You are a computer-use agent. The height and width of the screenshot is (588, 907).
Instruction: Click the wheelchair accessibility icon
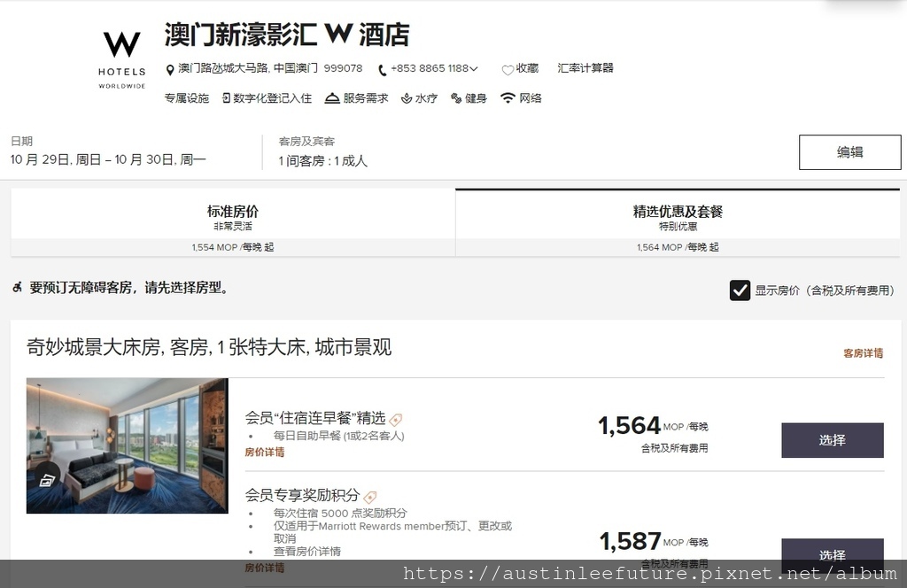point(18,287)
